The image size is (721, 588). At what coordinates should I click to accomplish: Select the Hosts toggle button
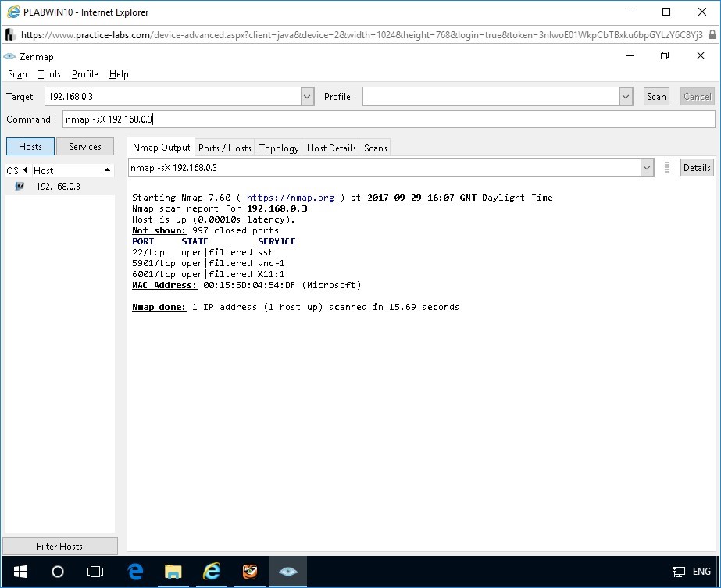click(x=30, y=146)
